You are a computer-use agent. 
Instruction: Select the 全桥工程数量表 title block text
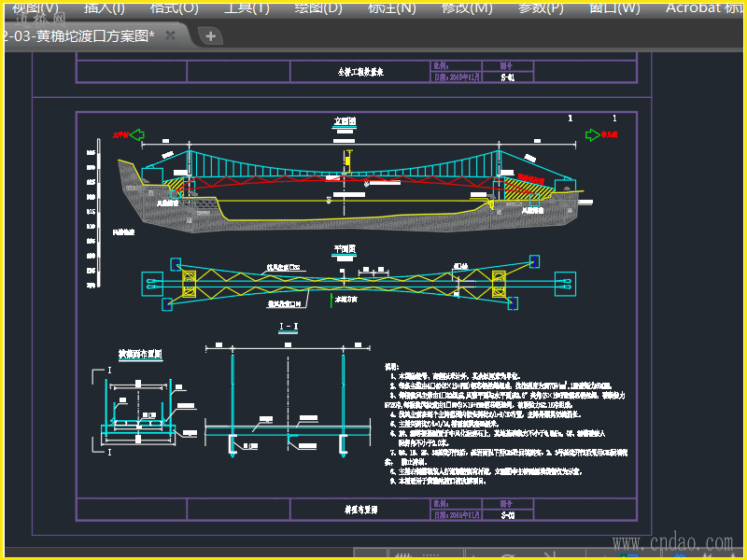coord(360,72)
